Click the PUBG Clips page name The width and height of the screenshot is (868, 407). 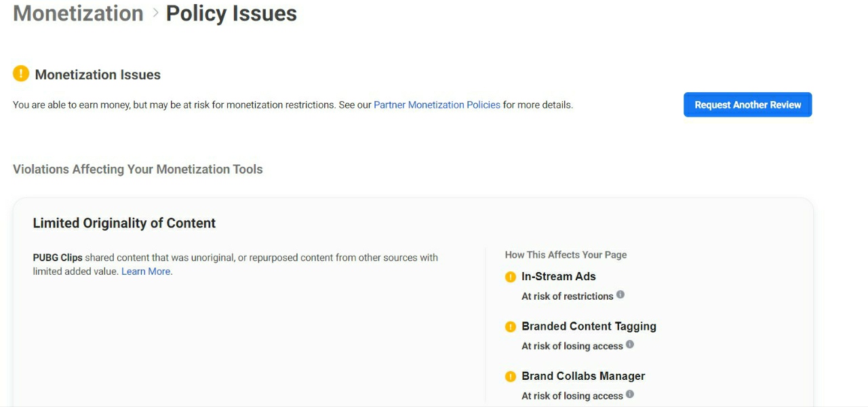(58, 258)
